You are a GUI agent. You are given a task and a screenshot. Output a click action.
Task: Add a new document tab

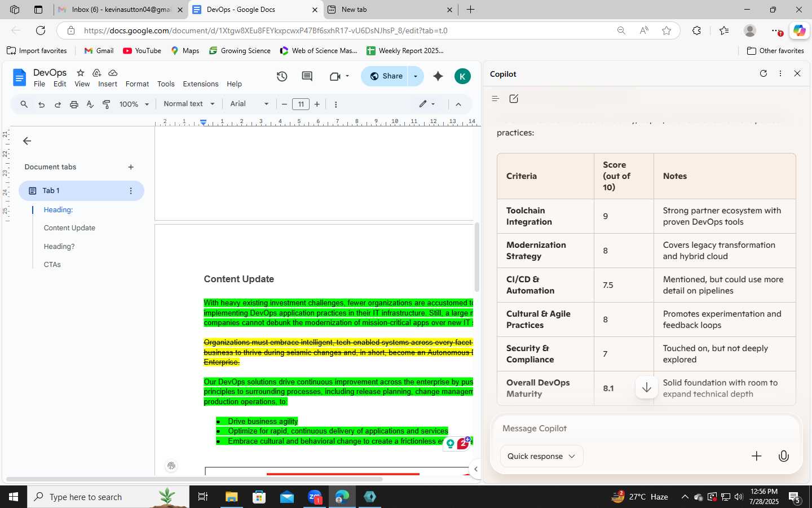(x=131, y=167)
